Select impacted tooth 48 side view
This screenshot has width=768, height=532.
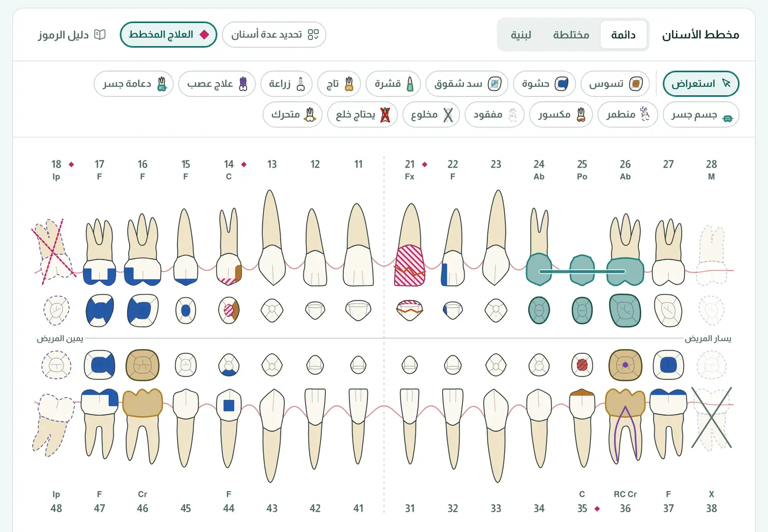[54, 424]
